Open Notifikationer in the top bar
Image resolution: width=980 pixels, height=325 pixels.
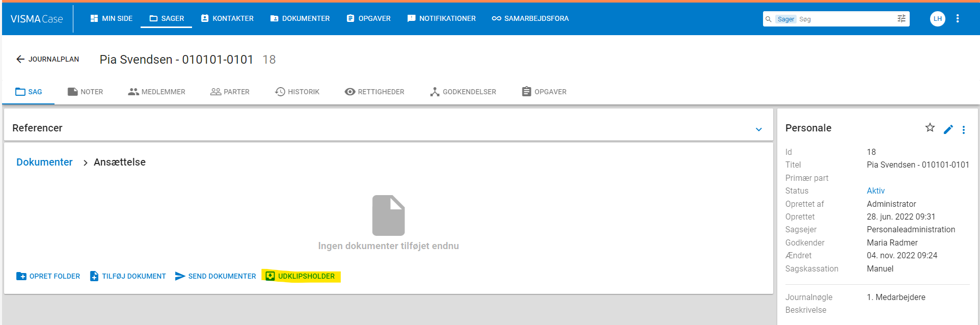coord(442,18)
